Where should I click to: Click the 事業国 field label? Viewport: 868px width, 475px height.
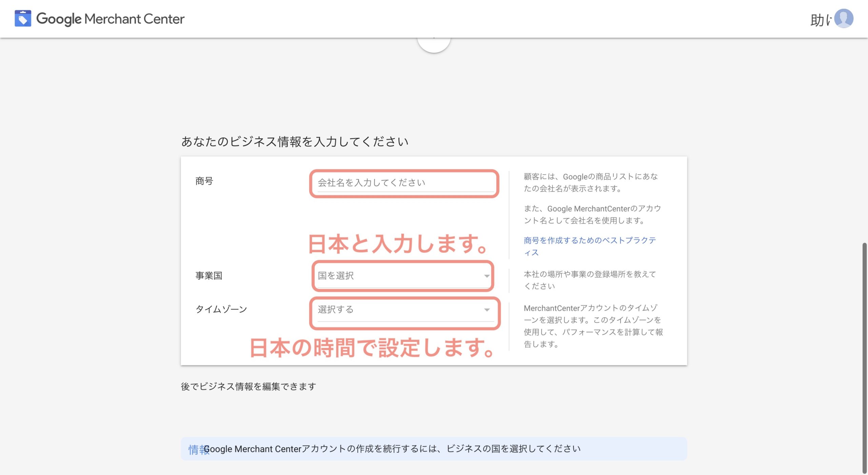tap(209, 275)
